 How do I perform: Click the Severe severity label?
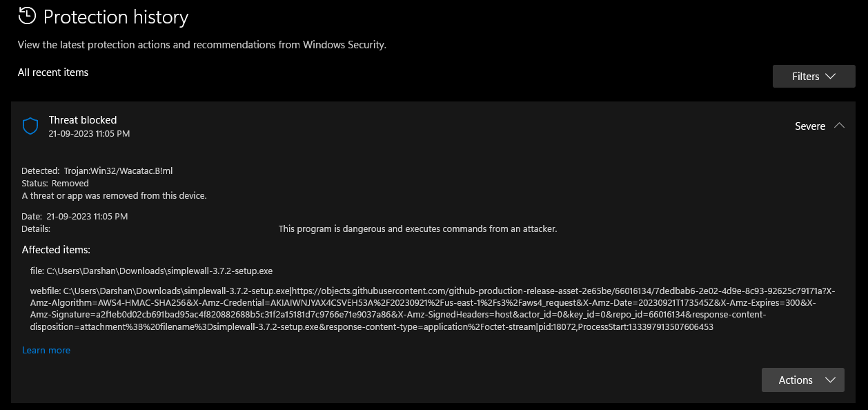coord(810,126)
